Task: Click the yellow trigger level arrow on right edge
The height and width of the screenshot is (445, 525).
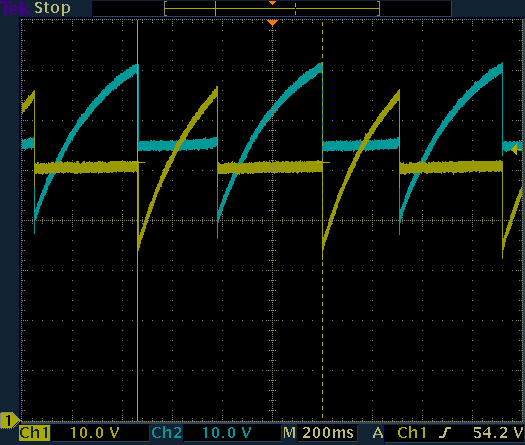Action: point(517,149)
